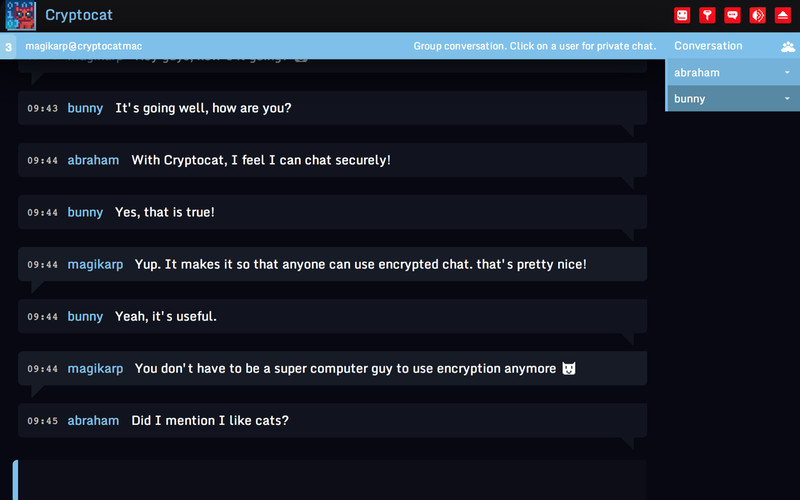Click the message text input area

tap(332, 480)
